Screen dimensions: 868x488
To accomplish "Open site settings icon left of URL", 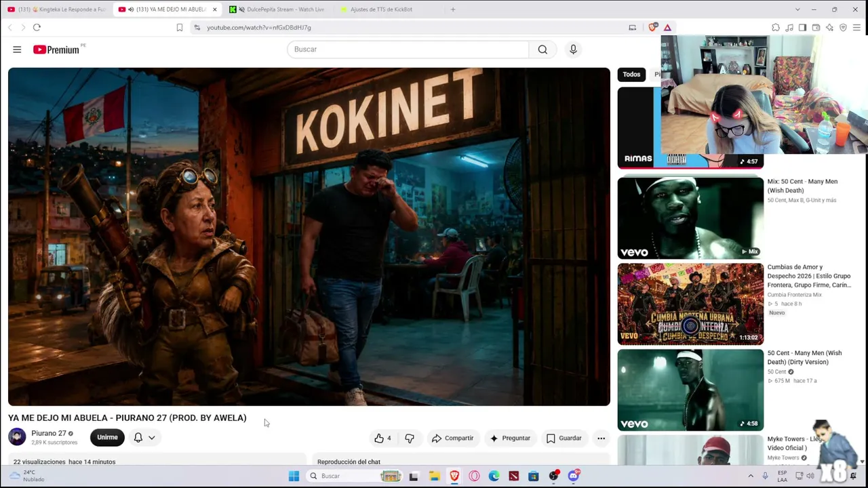I will [x=197, y=28].
